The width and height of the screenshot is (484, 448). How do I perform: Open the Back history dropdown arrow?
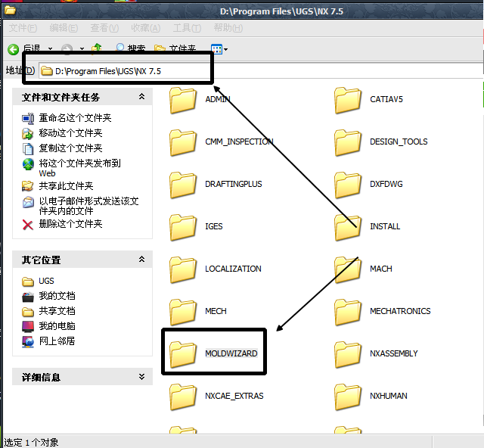click(50, 49)
